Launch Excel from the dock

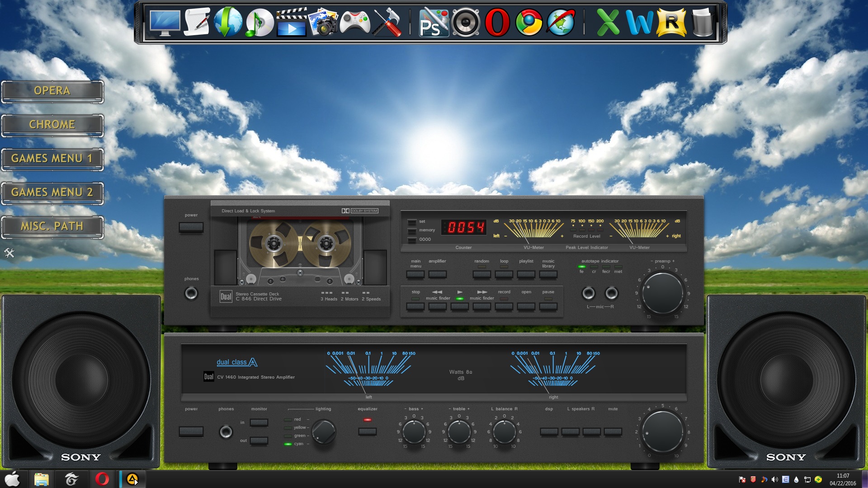point(608,22)
